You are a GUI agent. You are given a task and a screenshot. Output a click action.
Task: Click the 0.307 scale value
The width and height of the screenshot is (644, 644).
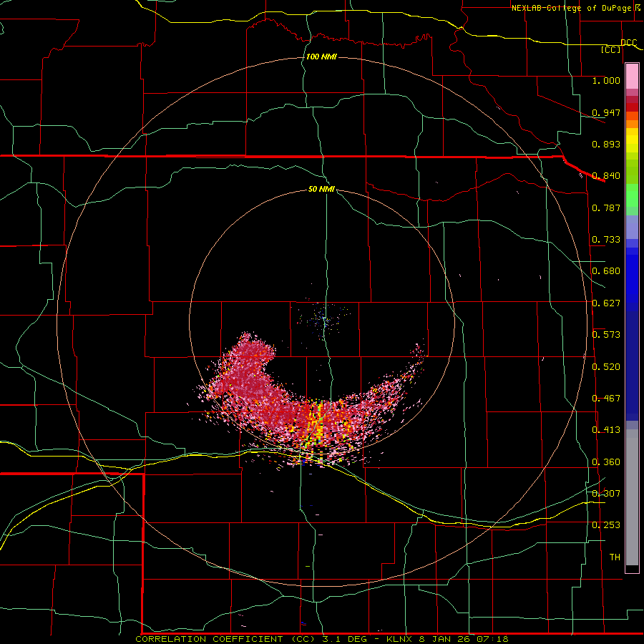[606, 493]
